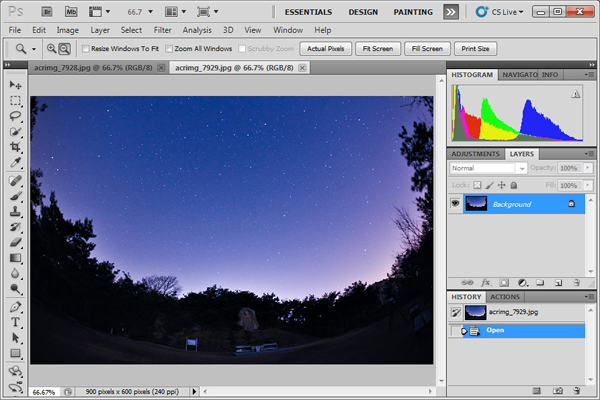Open the Filter menu
Viewport: 600px width, 400px height.
coord(162,30)
